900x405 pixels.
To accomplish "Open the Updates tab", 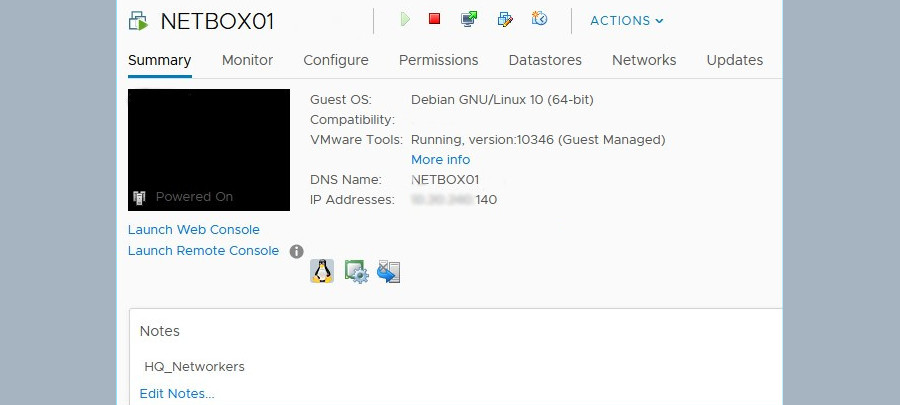I will 734,60.
